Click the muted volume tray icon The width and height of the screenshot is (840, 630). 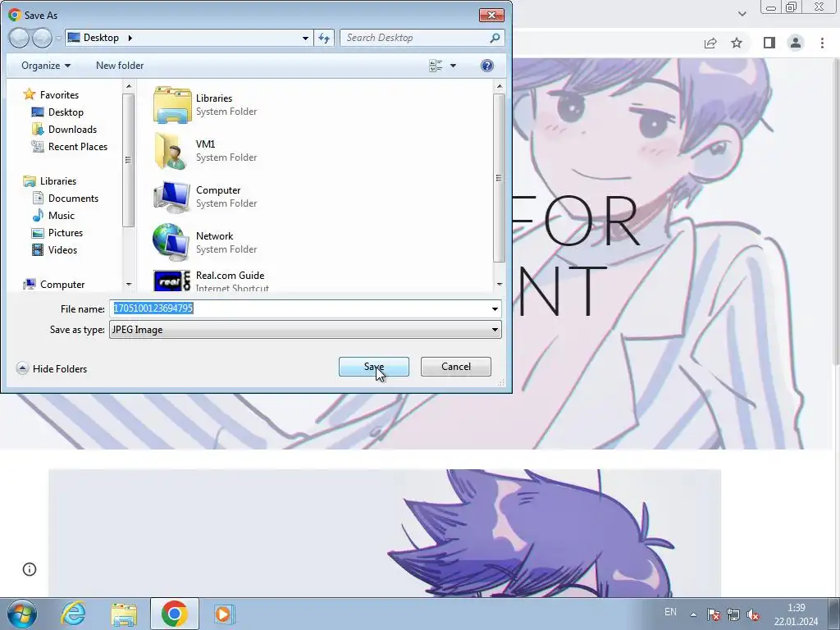[753, 614]
